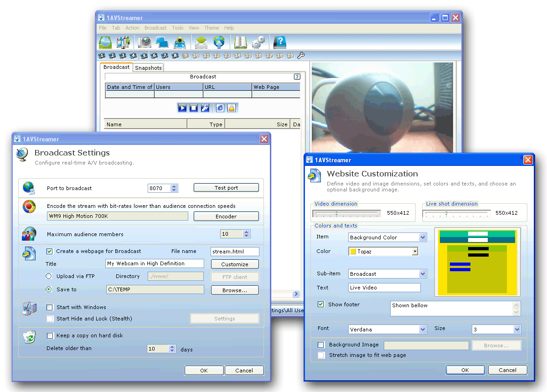
Task: Open the Size dropdown showing 3
Action: click(x=496, y=330)
